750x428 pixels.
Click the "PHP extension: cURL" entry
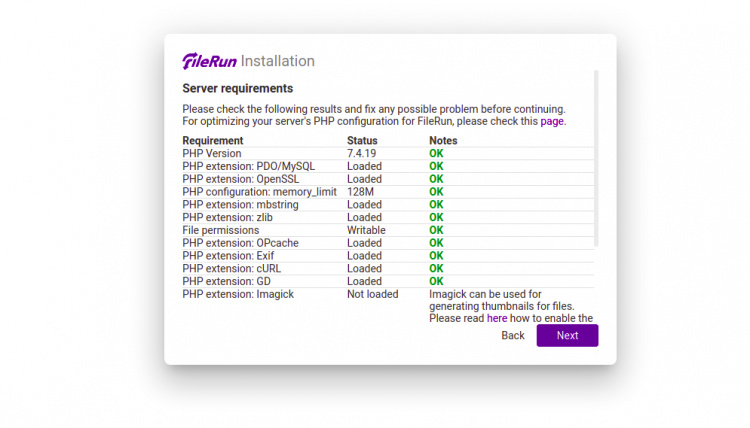233,268
